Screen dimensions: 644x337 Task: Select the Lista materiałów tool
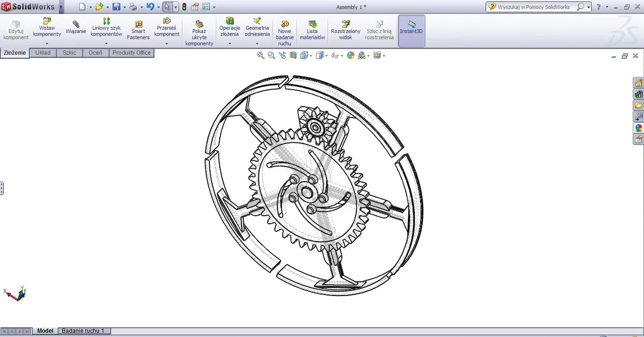(312, 31)
